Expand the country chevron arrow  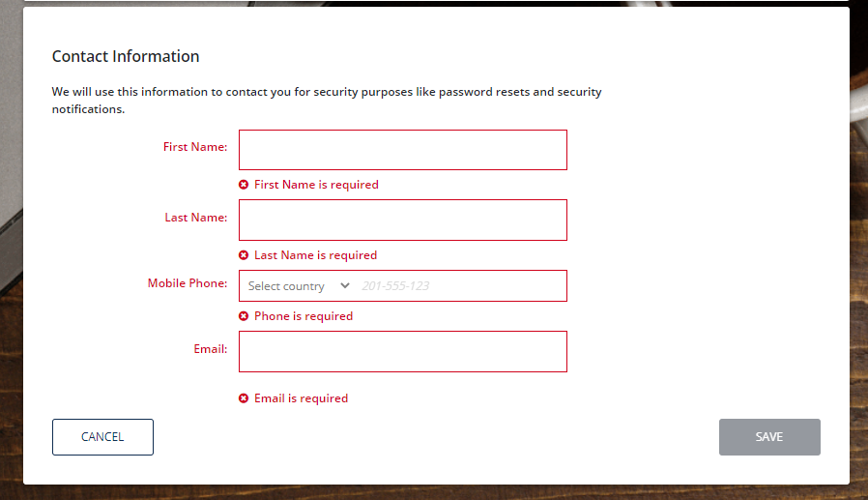point(345,285)
